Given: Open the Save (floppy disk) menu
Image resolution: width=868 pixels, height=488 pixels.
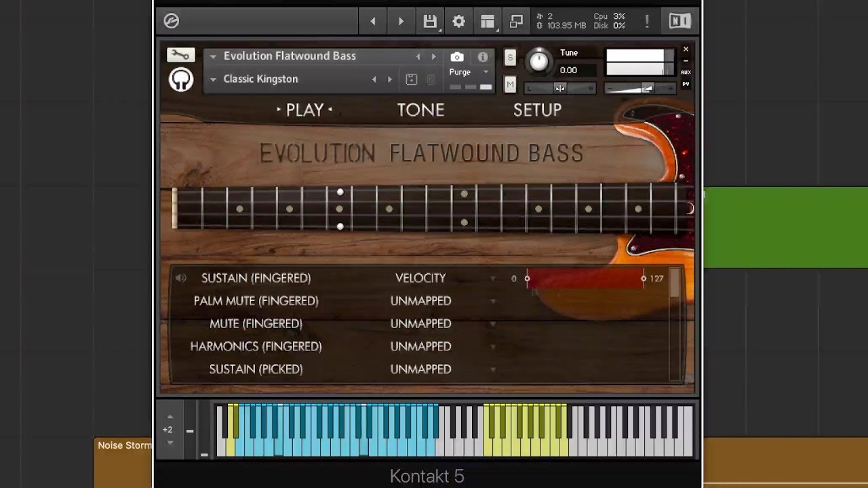Looking at the screenshot, I should 430,22.
